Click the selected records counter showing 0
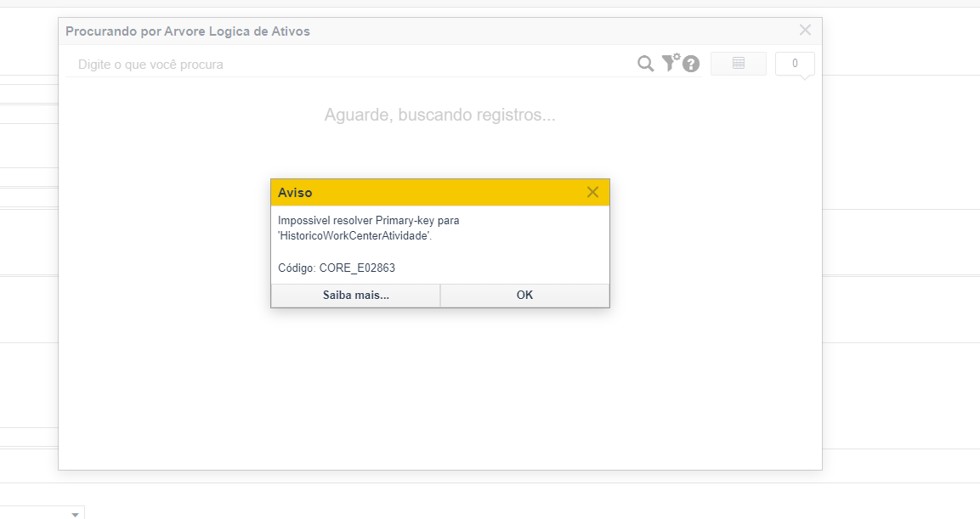The width and height of the screenshot is (980, 519). click(795, 64)
